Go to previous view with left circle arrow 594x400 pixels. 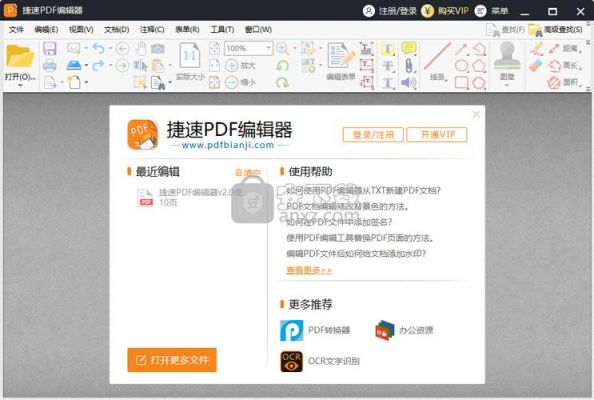(122, 48)
